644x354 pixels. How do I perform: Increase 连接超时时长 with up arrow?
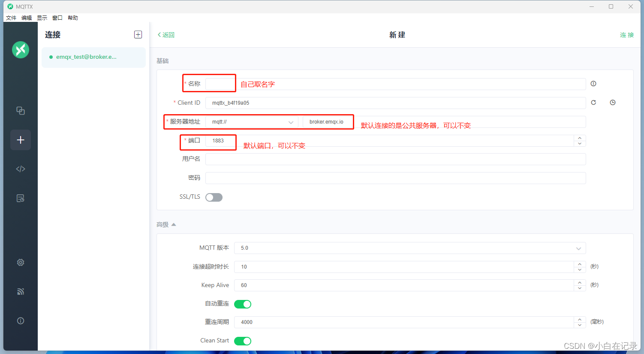pos(580,264)
